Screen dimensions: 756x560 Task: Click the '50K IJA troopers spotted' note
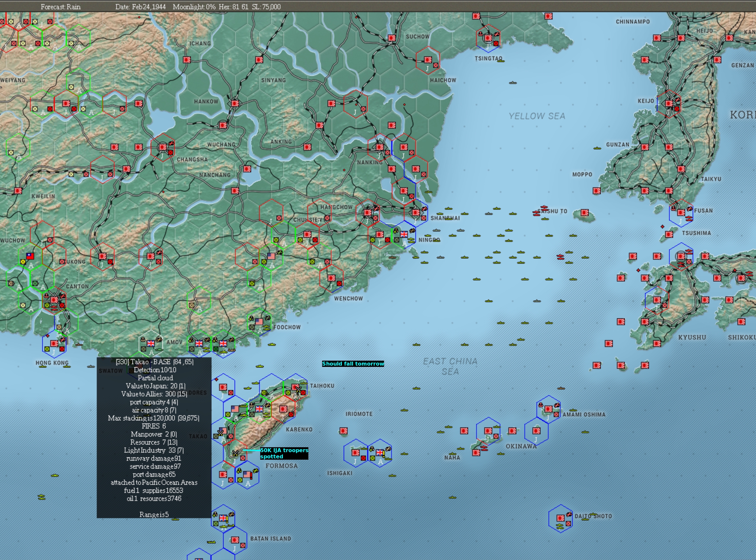coord(284,453)
